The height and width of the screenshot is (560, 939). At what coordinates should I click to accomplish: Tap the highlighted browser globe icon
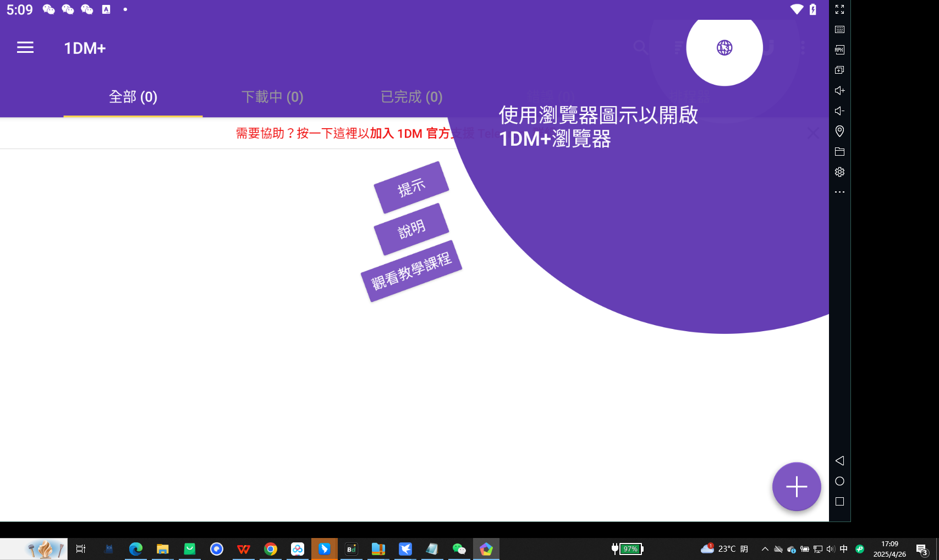coord(724,48)
